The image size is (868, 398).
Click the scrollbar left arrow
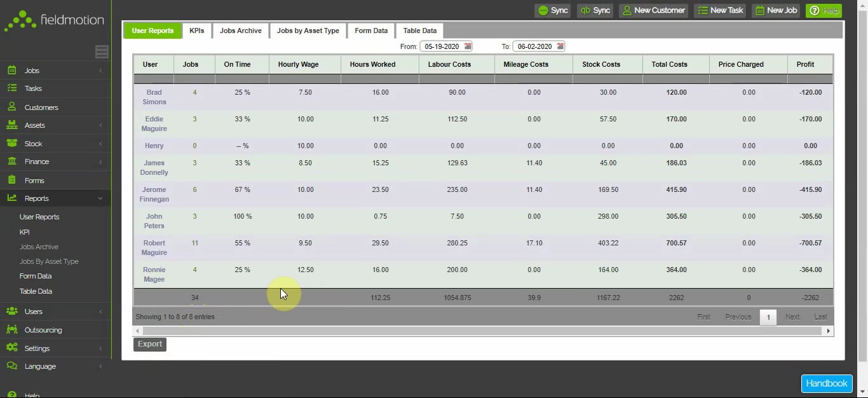(137, 331)
